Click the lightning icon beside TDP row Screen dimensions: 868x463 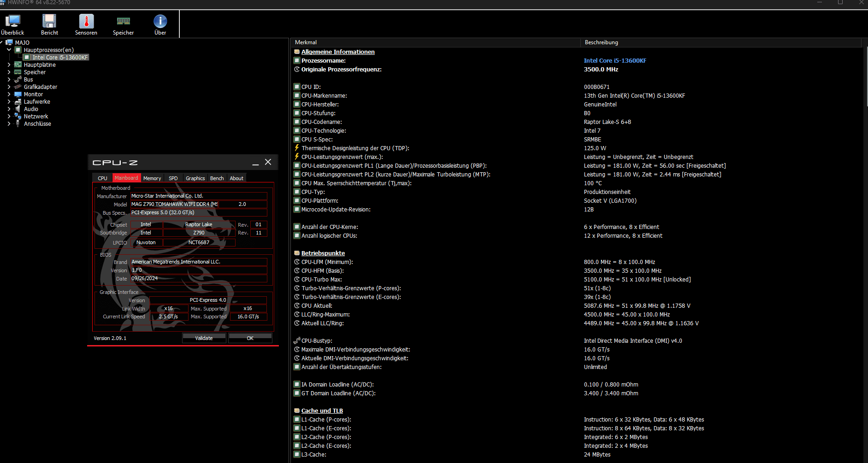297,148
